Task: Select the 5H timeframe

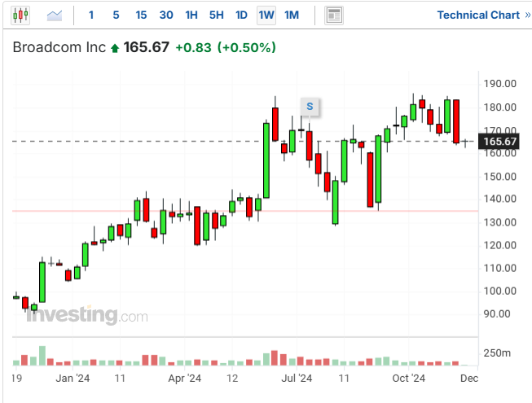Action: coord(217,15)
